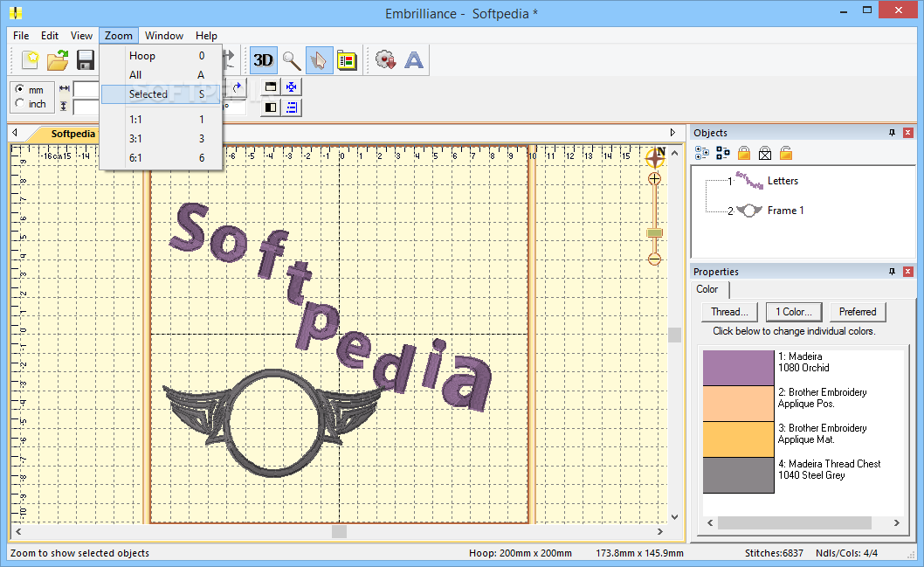The width and height of the screenshot is (924, 567).
Task: Open the Color tab in Properties
Action: pyautogui.click(x=709, y=289)
